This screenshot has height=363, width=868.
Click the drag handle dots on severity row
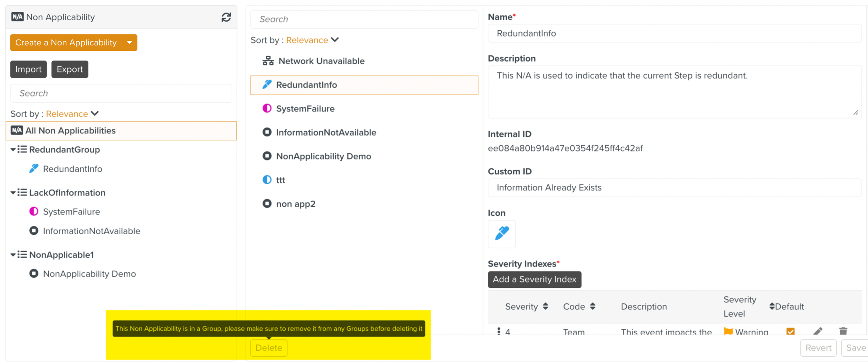coord(499,331)
